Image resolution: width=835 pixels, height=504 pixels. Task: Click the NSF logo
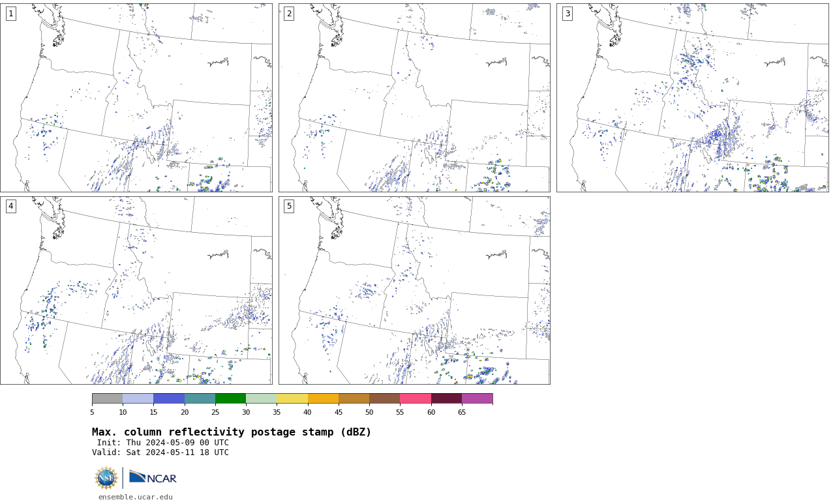106,478
